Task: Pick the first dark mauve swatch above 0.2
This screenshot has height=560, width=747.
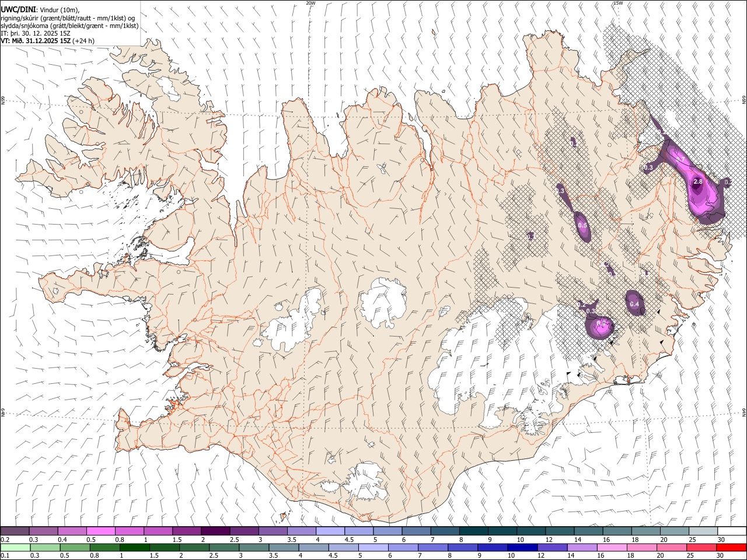Action: point(15,531)
